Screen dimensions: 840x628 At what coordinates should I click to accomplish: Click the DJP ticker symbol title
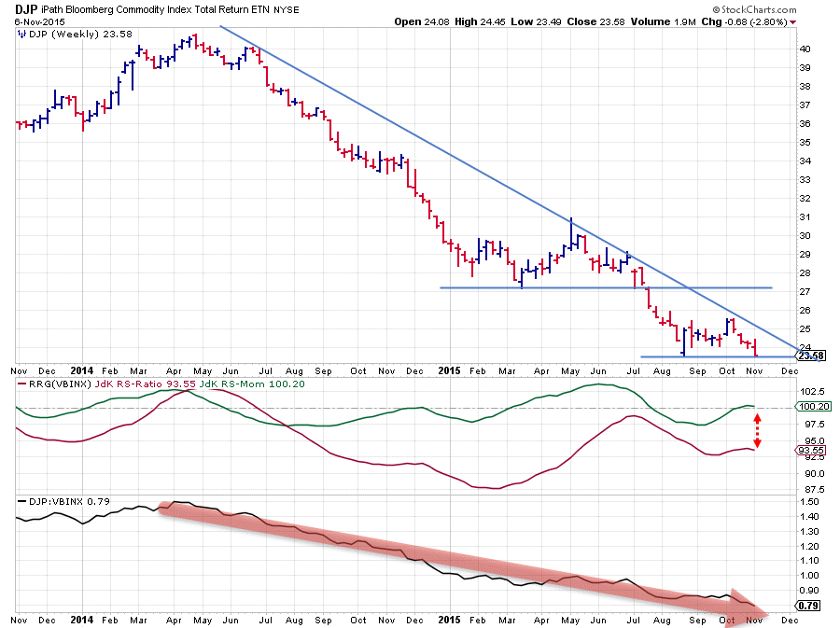27,8
